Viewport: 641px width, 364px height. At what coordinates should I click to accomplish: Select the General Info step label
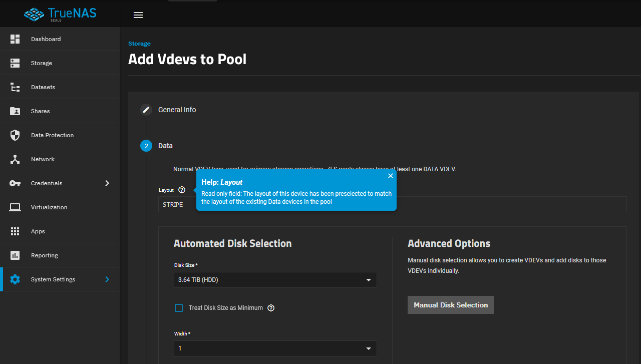point(177,110)
